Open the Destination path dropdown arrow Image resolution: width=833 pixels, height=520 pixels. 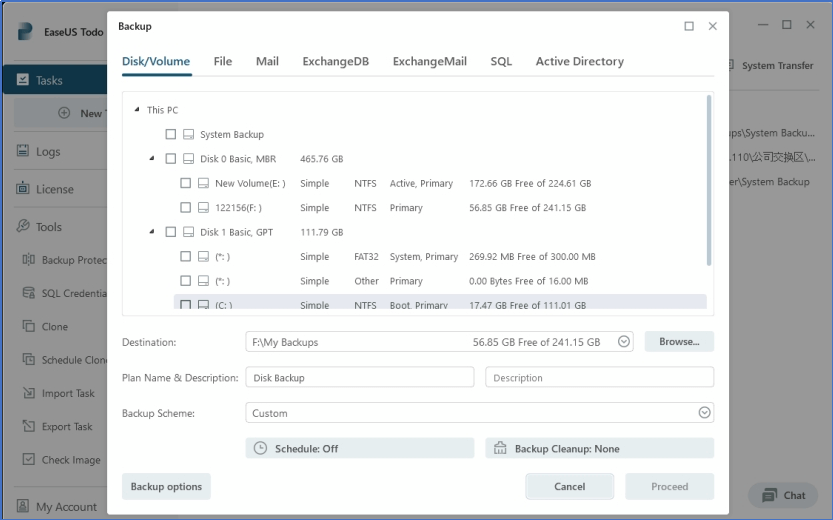(x=624, y=342)
